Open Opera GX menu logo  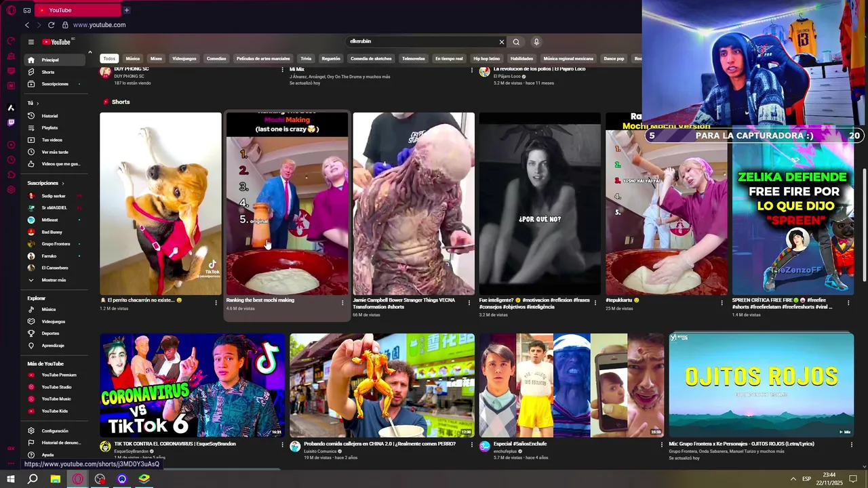click(11, 10)
